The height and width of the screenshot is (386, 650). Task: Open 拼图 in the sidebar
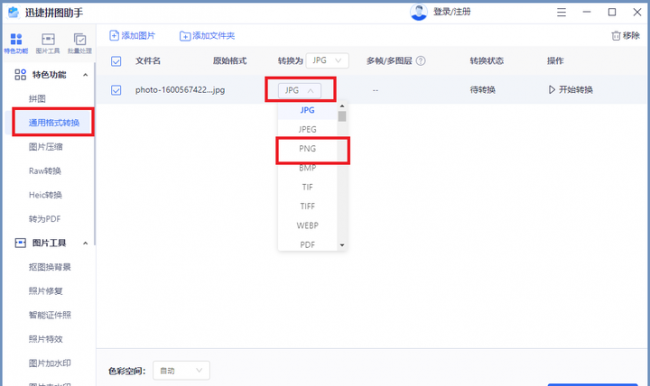[37, 99]
